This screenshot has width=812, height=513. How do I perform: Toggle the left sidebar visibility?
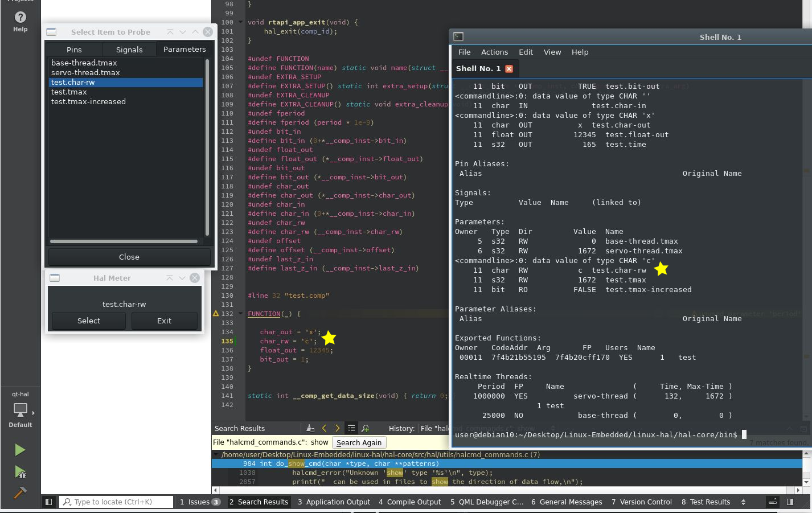pyautogui.click(x=49, y=502)
